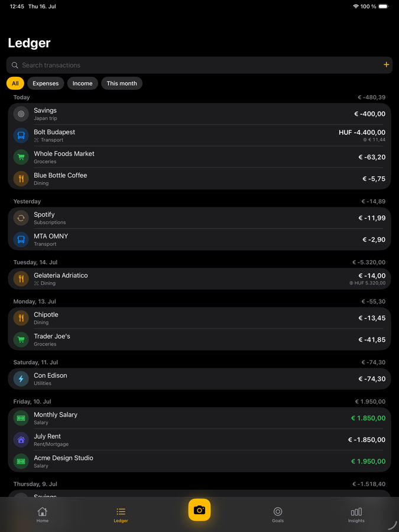This screenshot has height=532, width=399.
Task: Click the € 11,44 converted amount under Bolt
Action: [374, 140]
